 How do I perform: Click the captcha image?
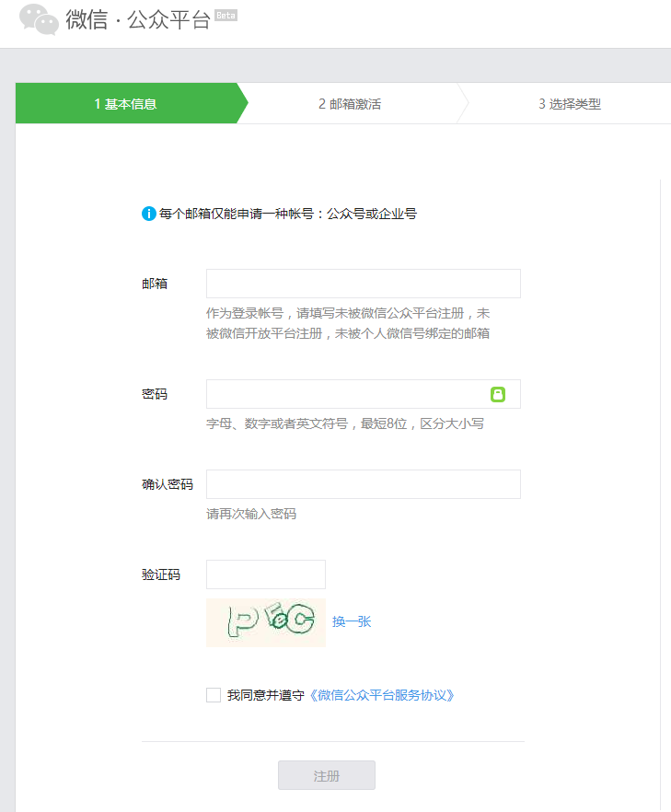pos(265,622)
